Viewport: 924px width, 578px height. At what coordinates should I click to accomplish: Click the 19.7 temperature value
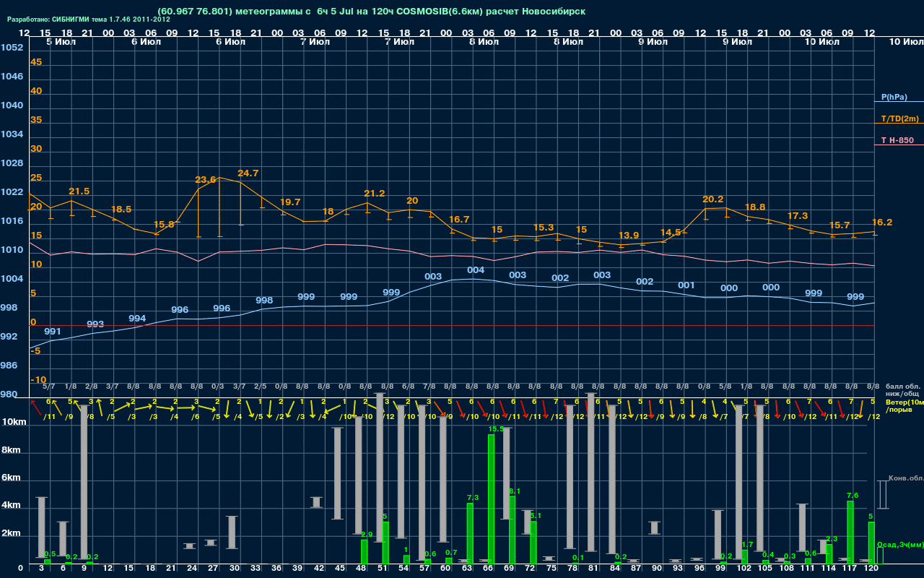(x=290, y=202)
